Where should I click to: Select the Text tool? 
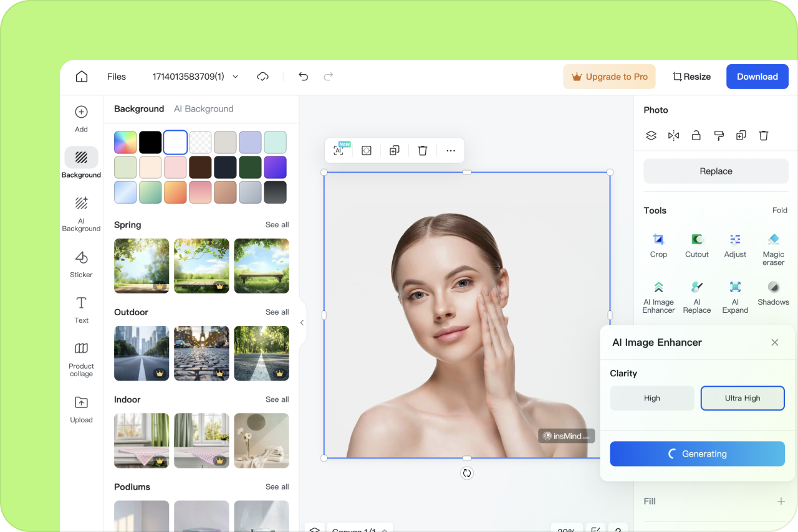coord(81,310)
